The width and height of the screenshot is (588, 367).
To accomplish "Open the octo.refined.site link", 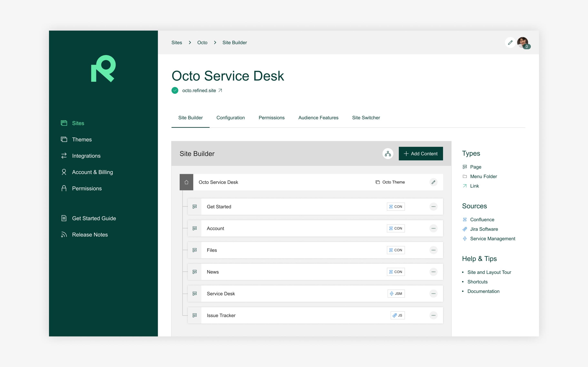I will tap(199, 90).
